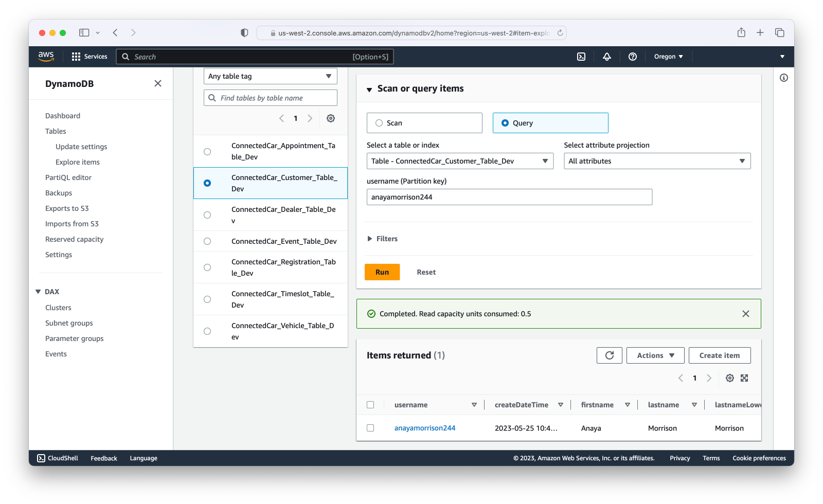The image size is (823, 504).
Task: Go to previous page of returned items
Action: coord(681,378)
